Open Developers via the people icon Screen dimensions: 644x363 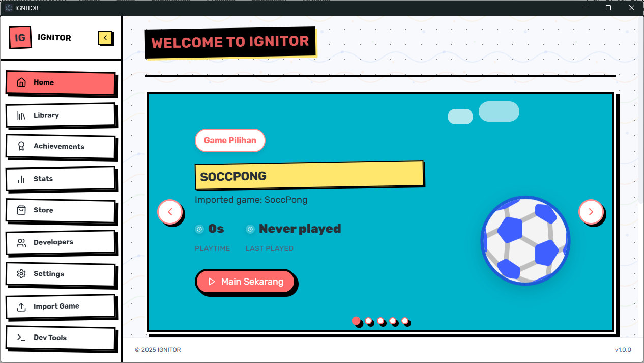tap(21, 242)
